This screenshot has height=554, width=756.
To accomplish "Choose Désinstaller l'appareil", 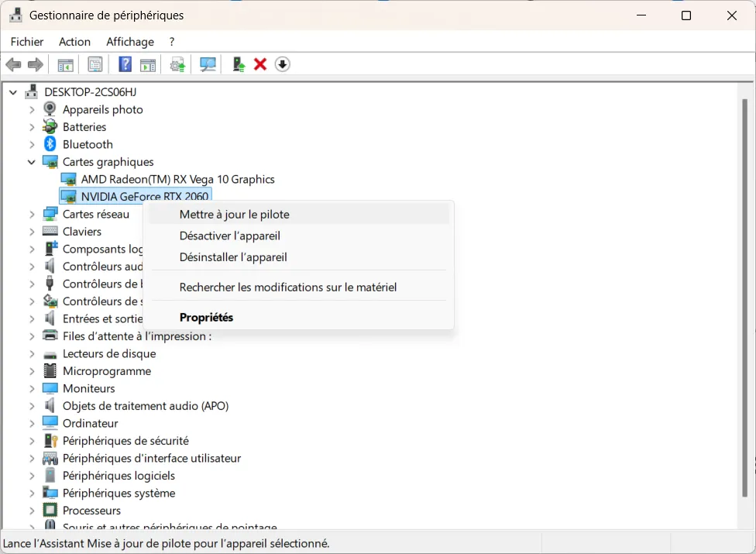I will (x=299, y=256).
